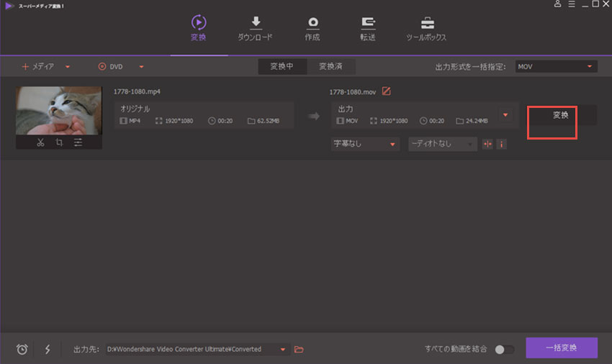Image resolution: width=612 pixels, height=364 pixels.
Task: Click the scissors trim icon under thumbnail
Action: (40, 142)
